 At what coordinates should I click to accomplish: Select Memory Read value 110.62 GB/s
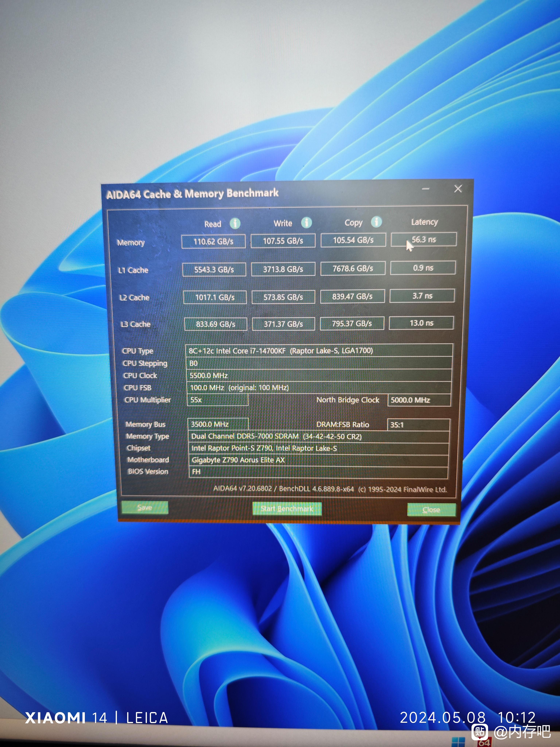(x=214, y=242)
